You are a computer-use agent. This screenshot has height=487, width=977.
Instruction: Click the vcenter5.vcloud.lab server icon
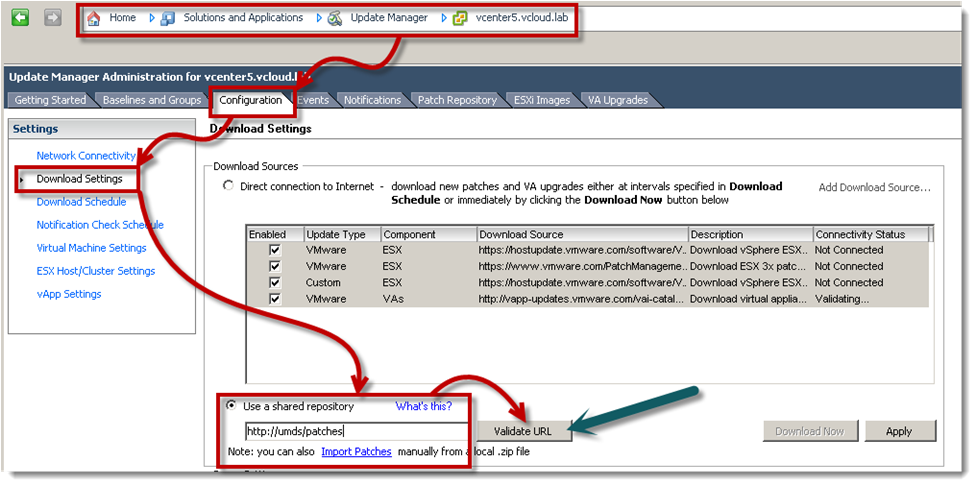coord(460,18)
